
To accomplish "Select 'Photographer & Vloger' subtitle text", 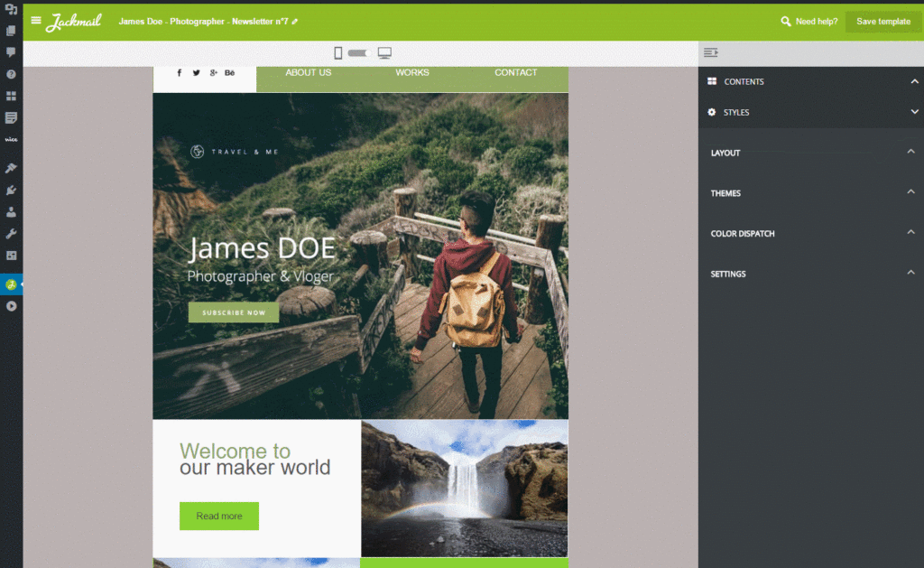I will [260, 276].
